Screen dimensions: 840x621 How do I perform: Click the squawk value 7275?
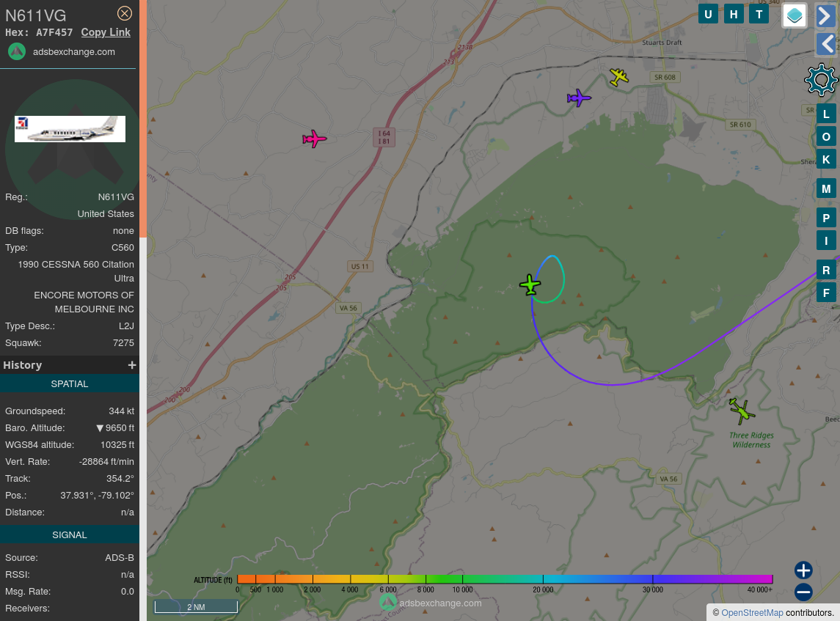pyautogui.click(x=123, y=343)
